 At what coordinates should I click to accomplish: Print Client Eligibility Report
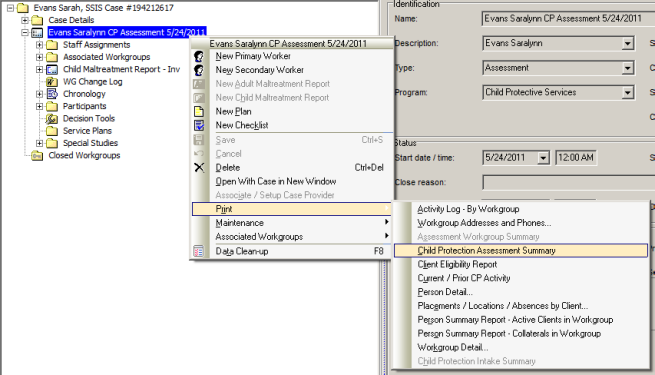[521, 264]
